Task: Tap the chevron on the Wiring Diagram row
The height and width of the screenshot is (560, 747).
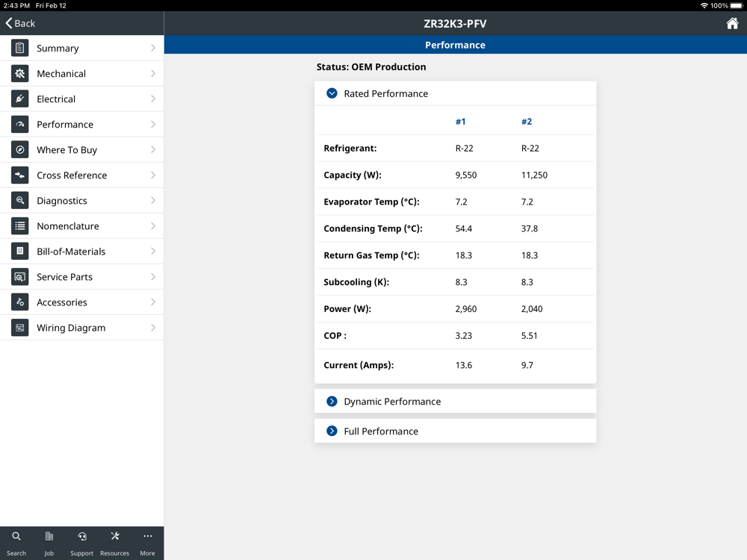Action: pos(153,328)
